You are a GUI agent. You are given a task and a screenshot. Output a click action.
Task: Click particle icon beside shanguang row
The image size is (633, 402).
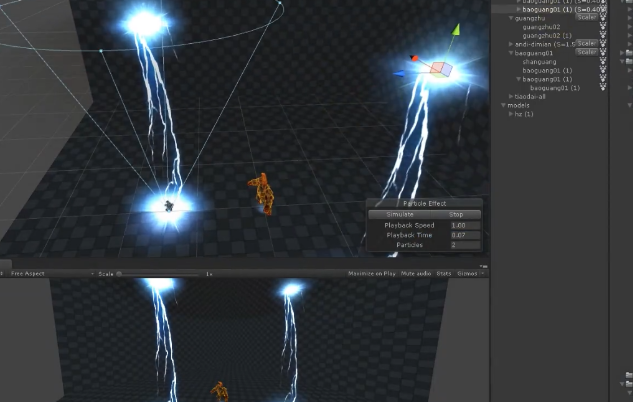(603, 61)
